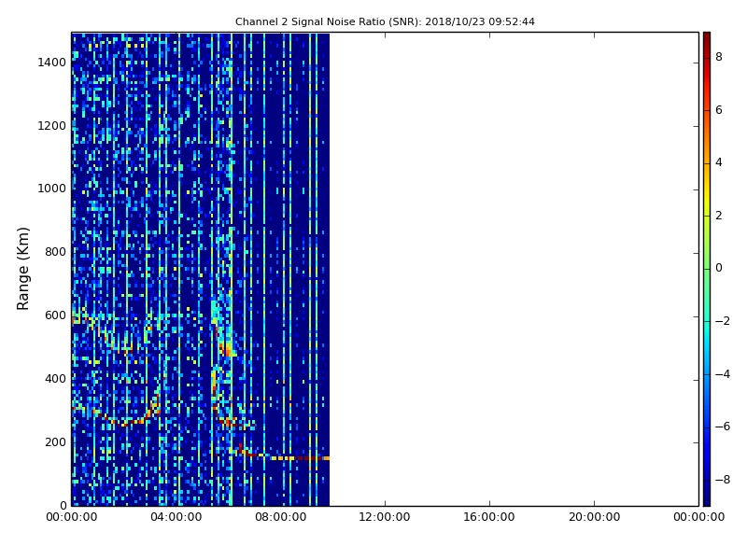Click the colorbar value 0 label
Image resolution: width=747 pixels, height=560 pixels.
point(719,268)
